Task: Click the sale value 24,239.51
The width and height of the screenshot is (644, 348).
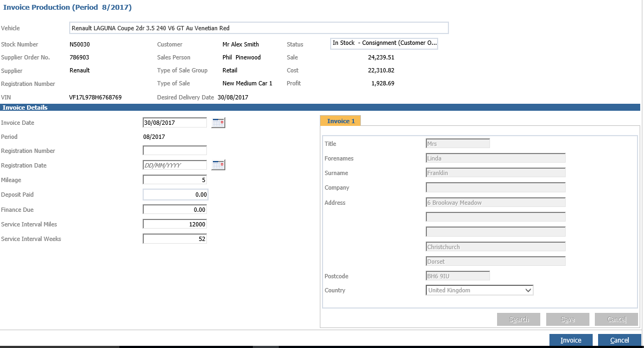Action: point(381,57)
